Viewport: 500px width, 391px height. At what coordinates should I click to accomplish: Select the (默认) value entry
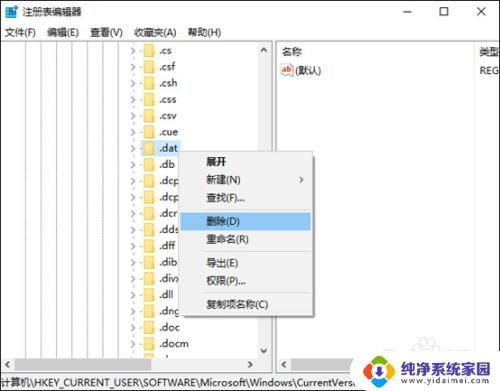(x=308, y=70)
